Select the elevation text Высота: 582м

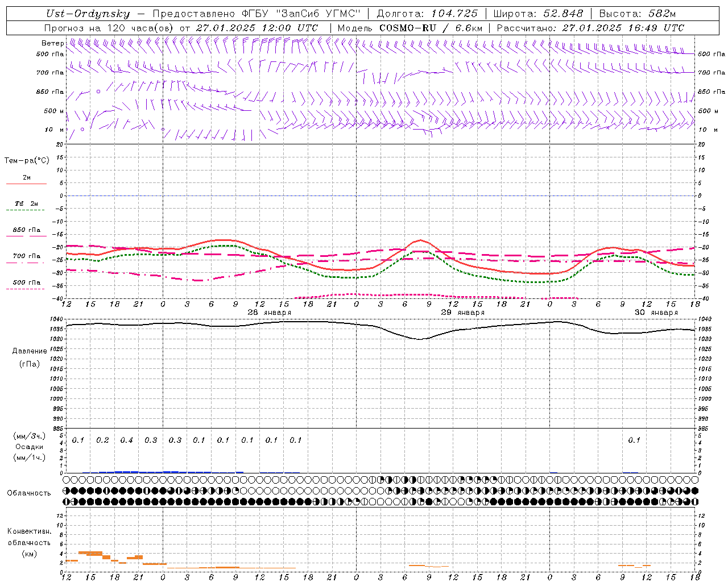coord(638,14)
